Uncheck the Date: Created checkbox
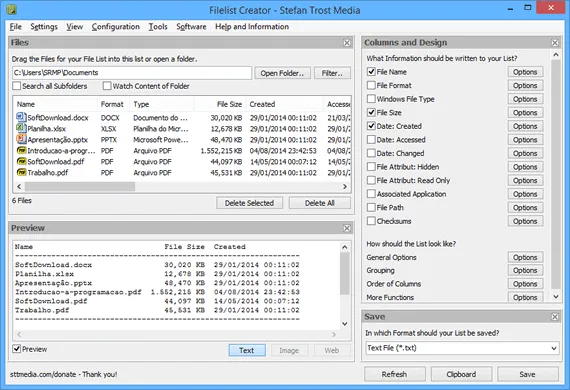This screenshot has width=570, height=390. point(371,126)
